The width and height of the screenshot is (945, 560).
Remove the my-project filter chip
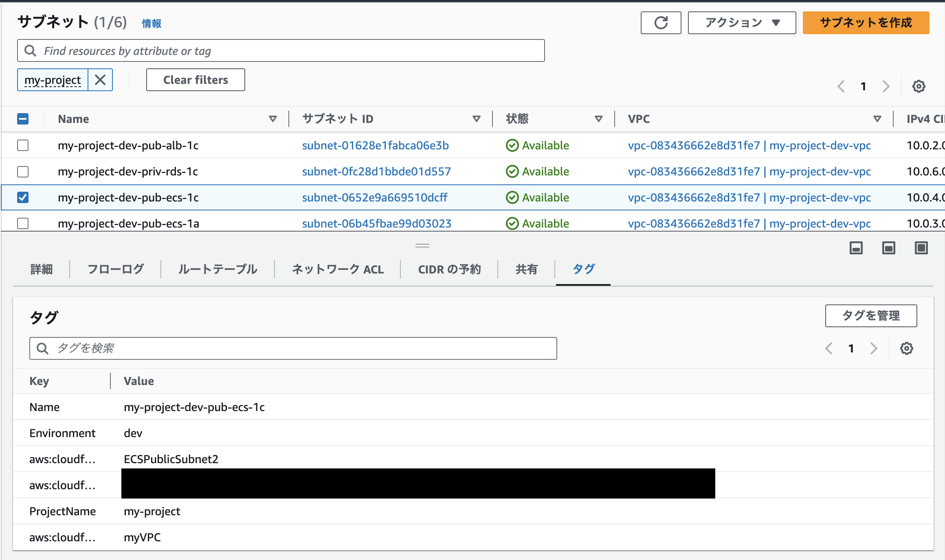100,79
